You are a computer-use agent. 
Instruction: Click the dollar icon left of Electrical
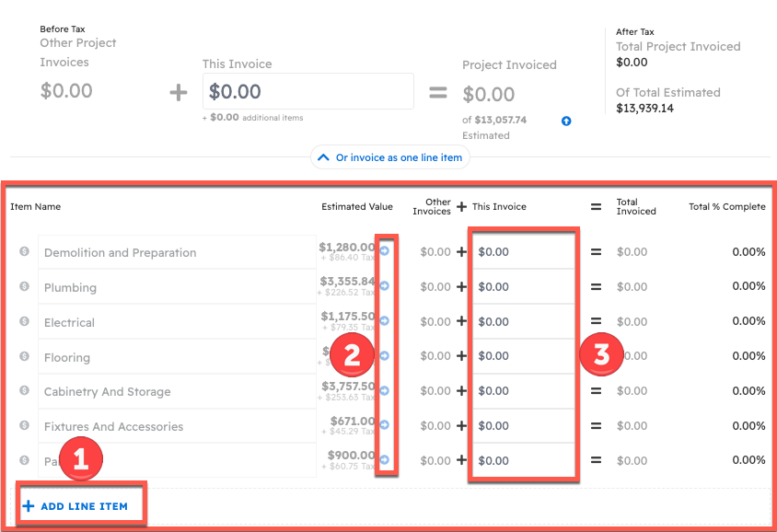(x=25, y=322)
